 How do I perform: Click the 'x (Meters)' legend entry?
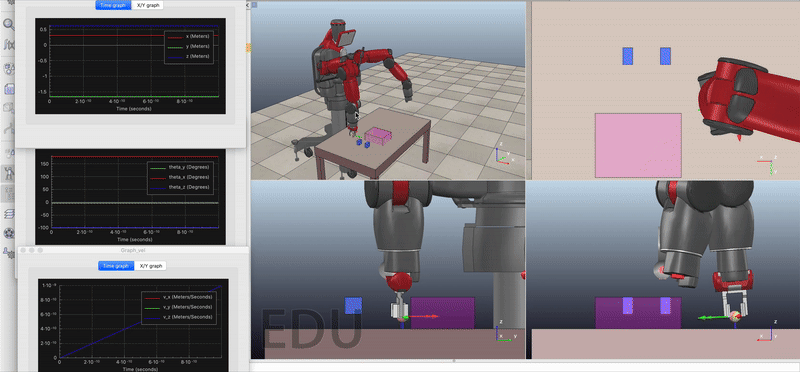click(190, 37)
